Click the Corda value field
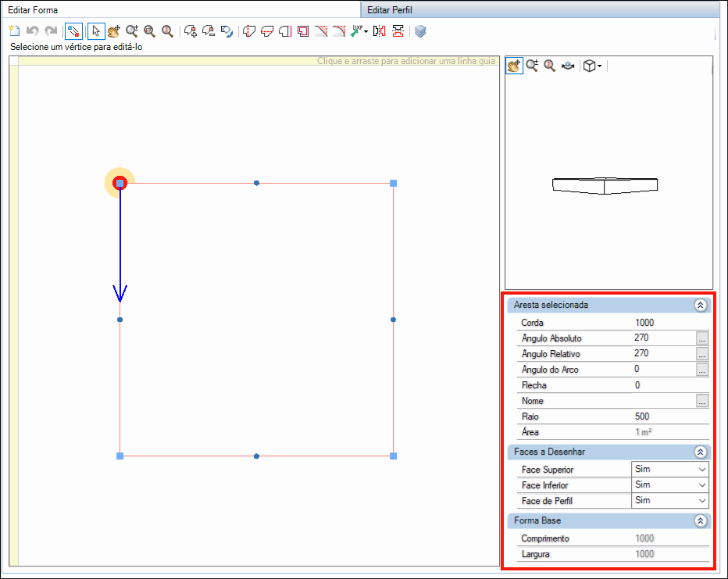The image size is (728, 579). [670, 323]
